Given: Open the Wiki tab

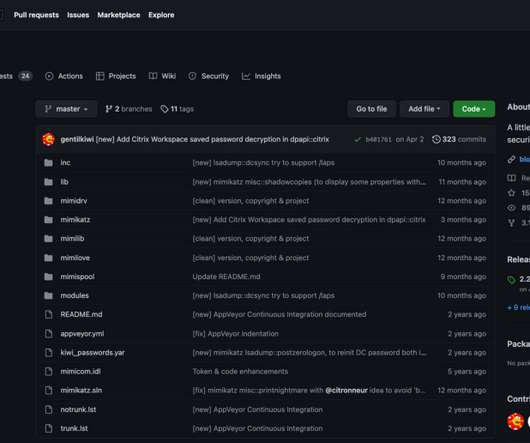Looking at the screenshot, I should [162, 76].
